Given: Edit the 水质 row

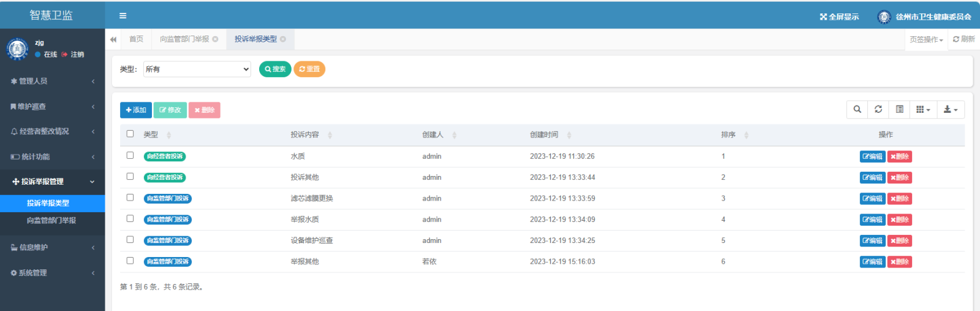Looking at the screenshot, I should pos(872,156).
